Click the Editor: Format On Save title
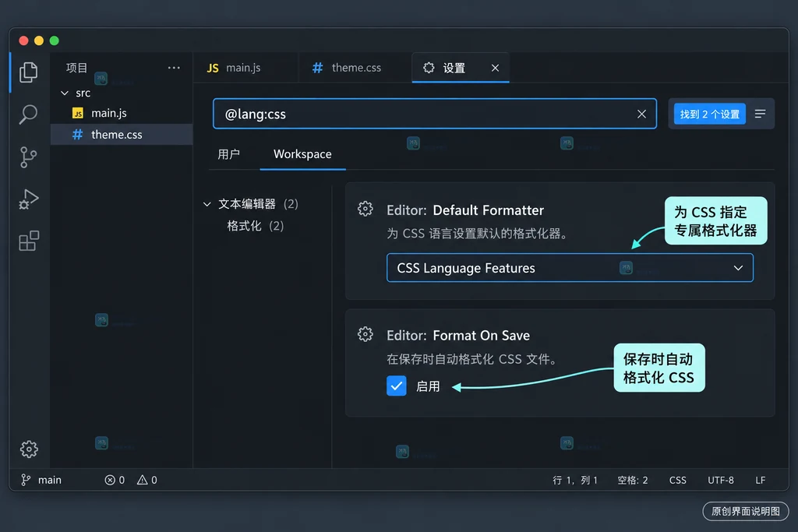The height and width of the screenshot is (532, 798). point(458,336)
